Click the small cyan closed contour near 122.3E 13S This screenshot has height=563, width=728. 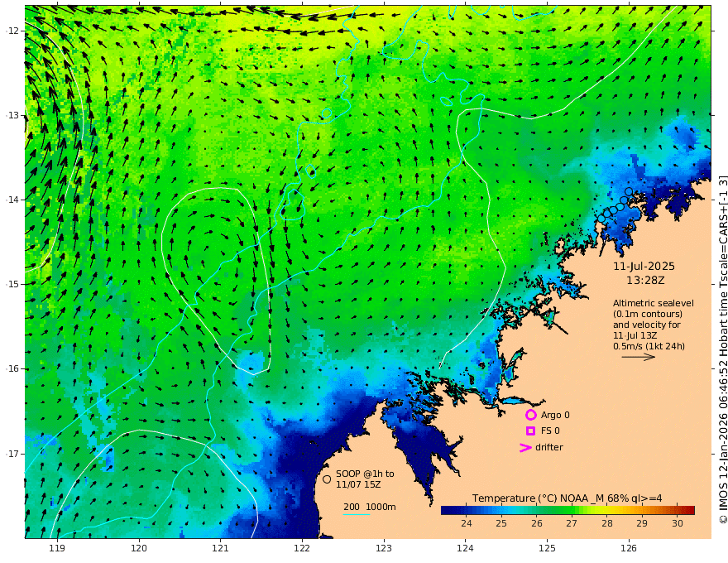[x=327, y=113]
